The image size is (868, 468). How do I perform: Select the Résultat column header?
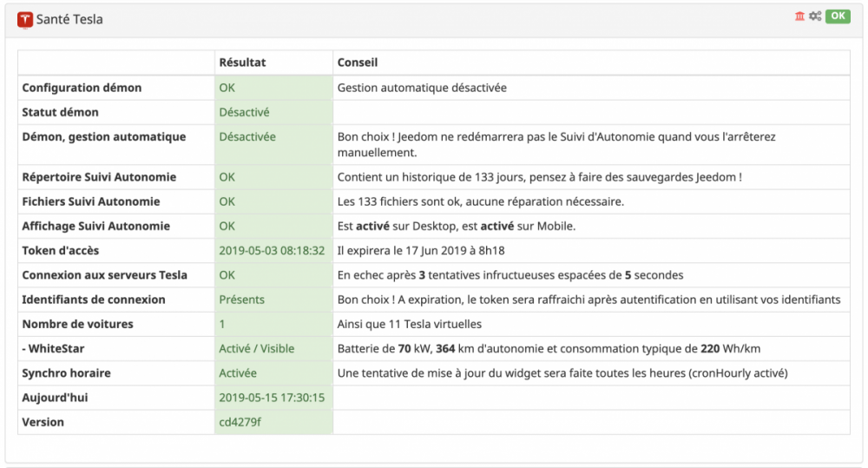[x=242, y=63]
